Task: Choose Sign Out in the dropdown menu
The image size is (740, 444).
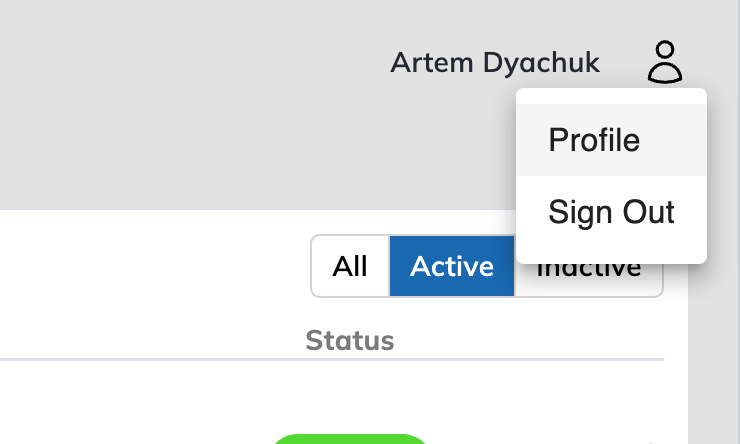Action: [611, 212]
